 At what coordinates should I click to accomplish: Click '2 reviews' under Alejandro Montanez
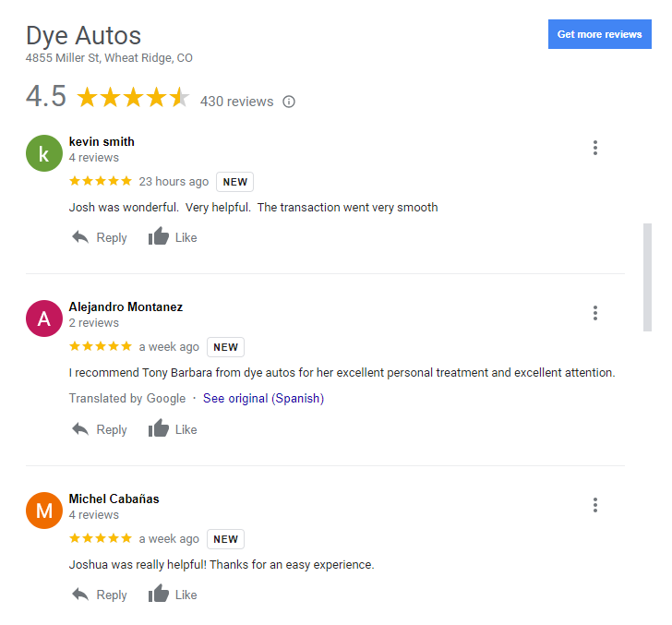tap(94, 323)
